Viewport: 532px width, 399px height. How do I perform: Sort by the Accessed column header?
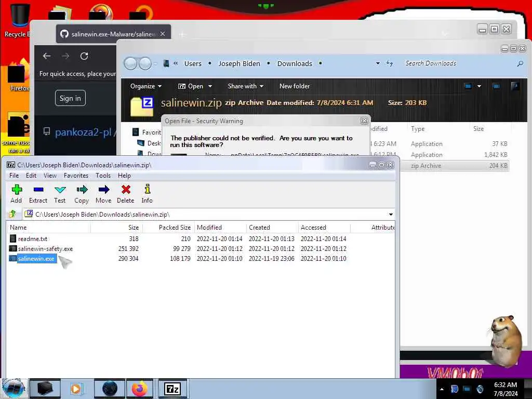(x=324, y=228)
